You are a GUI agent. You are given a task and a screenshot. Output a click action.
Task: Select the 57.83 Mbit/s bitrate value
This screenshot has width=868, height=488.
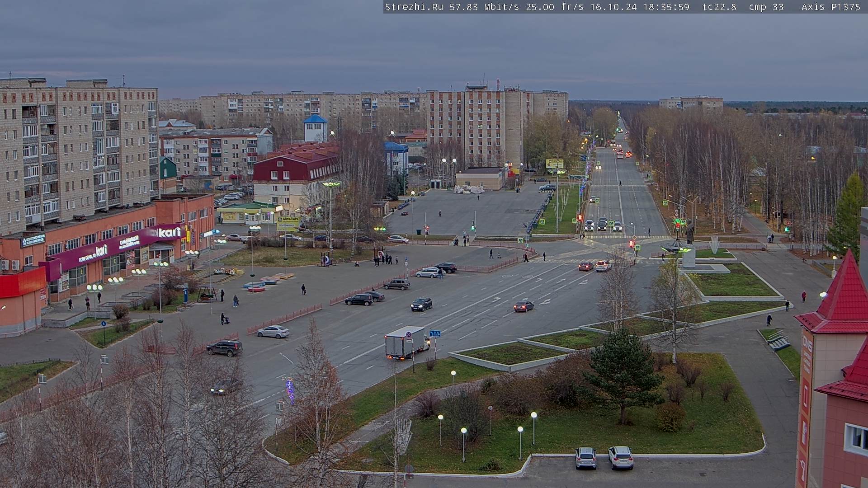click(484, 7)
